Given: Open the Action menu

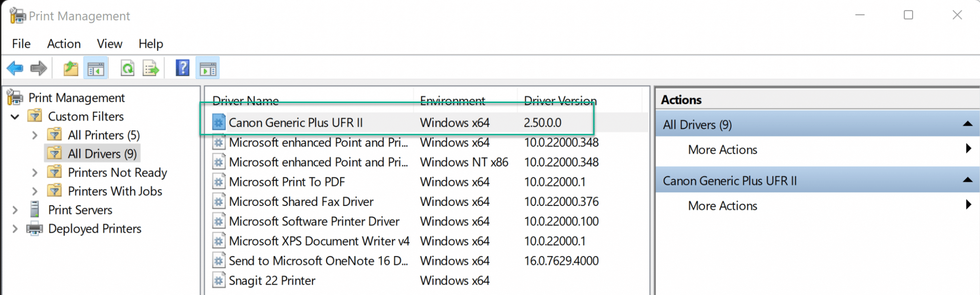Looking at the screenshot, I should 64,44.
